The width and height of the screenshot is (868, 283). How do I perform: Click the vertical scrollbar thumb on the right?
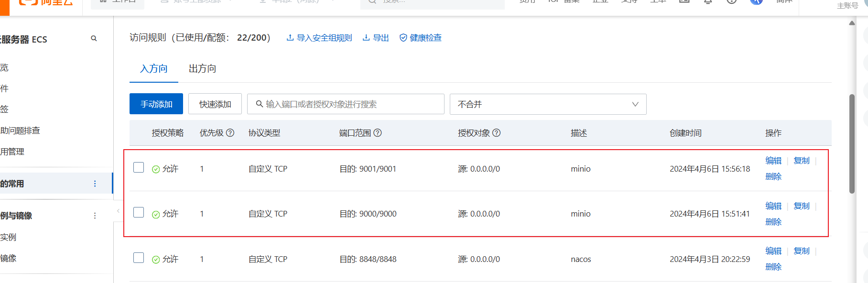(x=852, y=143)
